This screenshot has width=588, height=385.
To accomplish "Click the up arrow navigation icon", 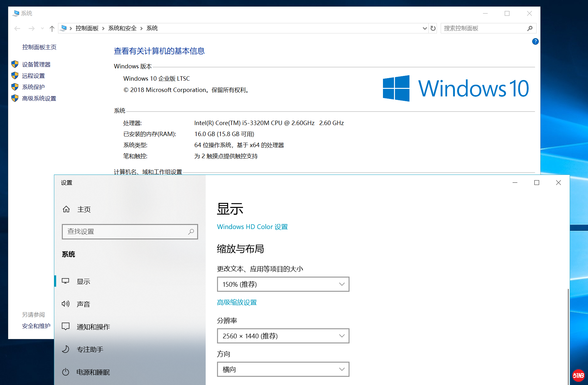I will [52, 29].
